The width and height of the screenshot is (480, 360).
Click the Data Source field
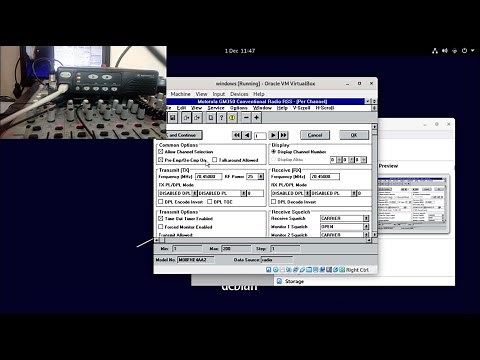click(x=277, y=260)
